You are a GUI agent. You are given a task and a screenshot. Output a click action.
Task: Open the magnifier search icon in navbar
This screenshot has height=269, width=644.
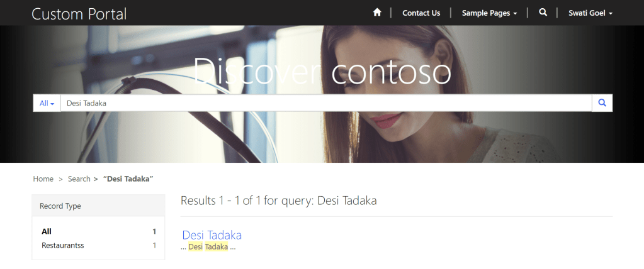point(543,13)
